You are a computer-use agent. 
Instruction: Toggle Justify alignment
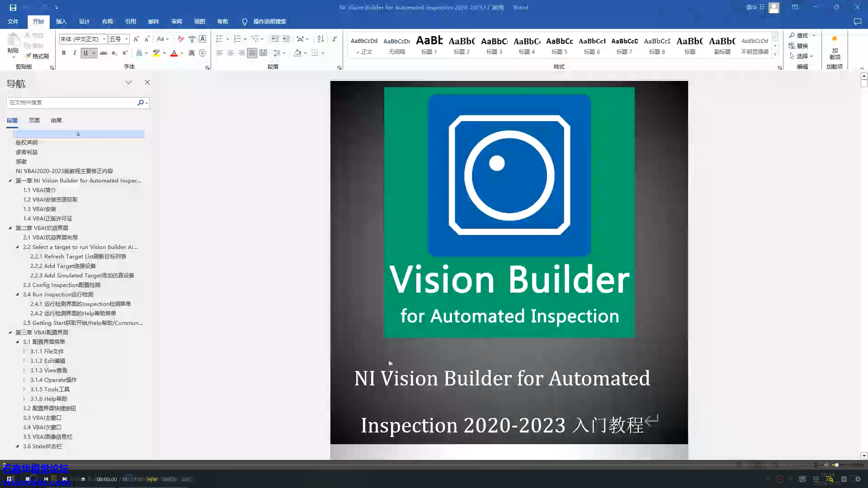click(252, 53)
